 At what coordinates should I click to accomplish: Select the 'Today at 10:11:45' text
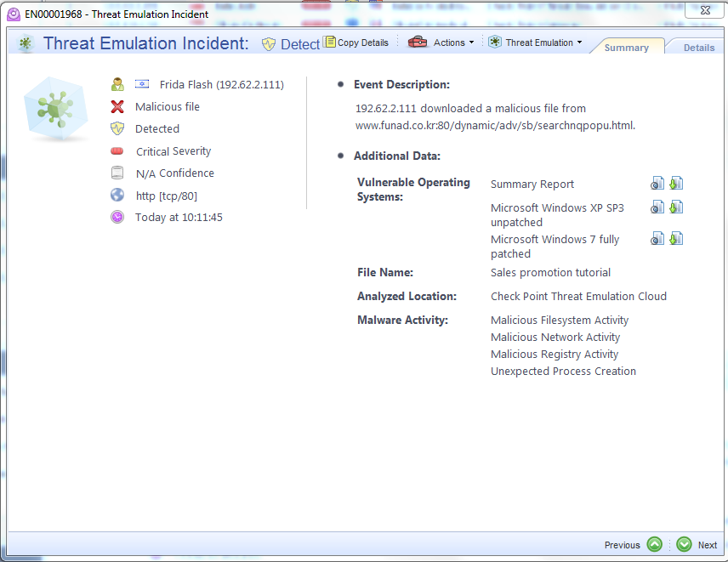[179, 217]
